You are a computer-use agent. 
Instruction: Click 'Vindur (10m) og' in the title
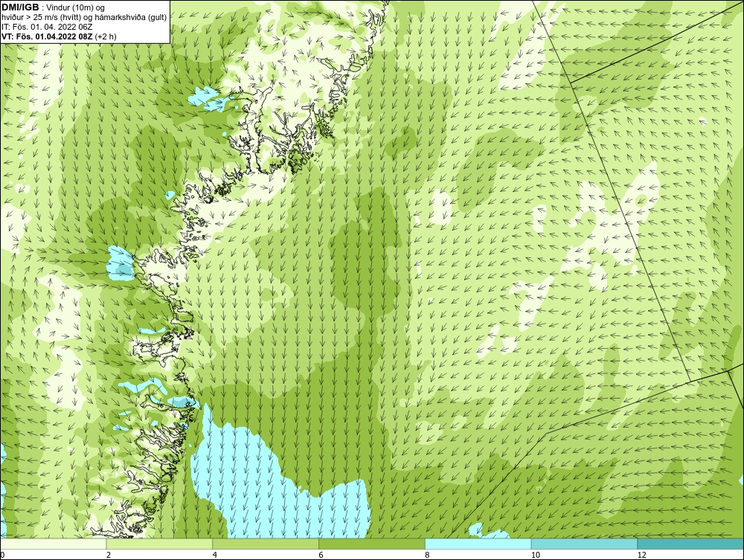76,8
